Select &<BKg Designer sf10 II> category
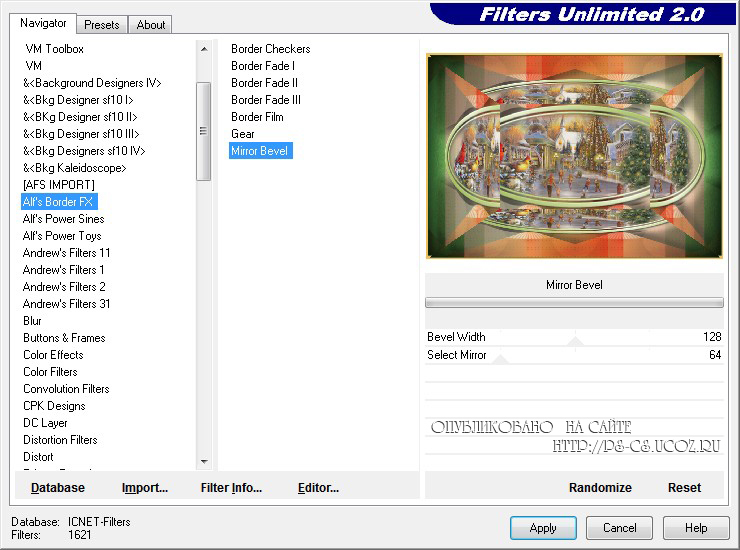The width and height of the screenshot is (740, 550). point(80,117)
